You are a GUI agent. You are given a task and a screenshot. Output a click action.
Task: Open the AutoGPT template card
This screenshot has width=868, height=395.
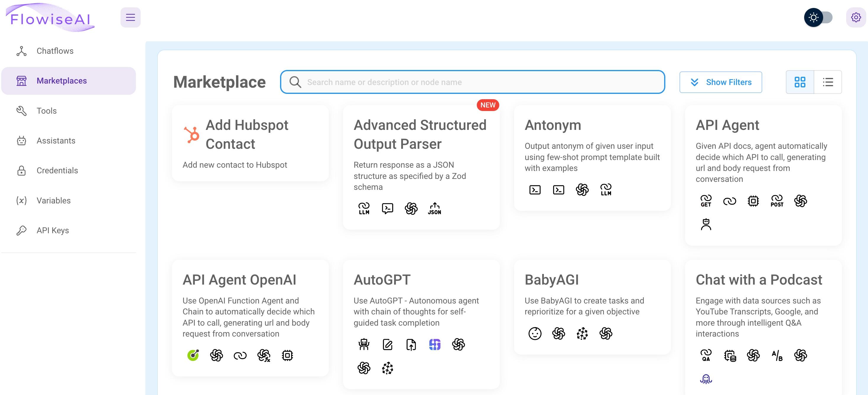click(x=421, y=324)
